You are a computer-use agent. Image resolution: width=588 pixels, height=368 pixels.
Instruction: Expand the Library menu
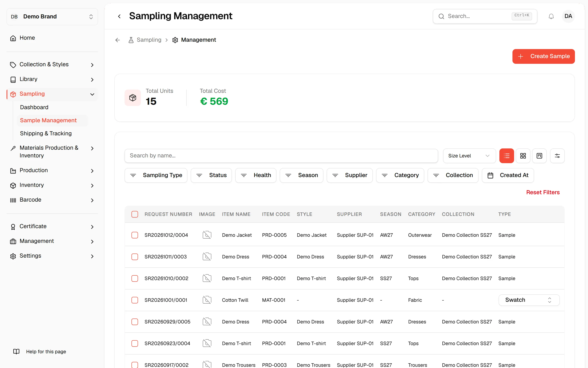pos(52,79)
